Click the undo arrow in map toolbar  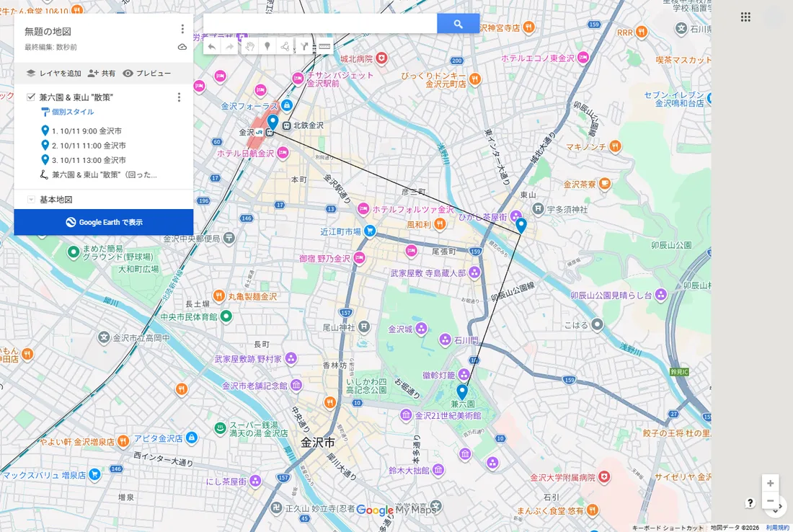pos(212,47)
